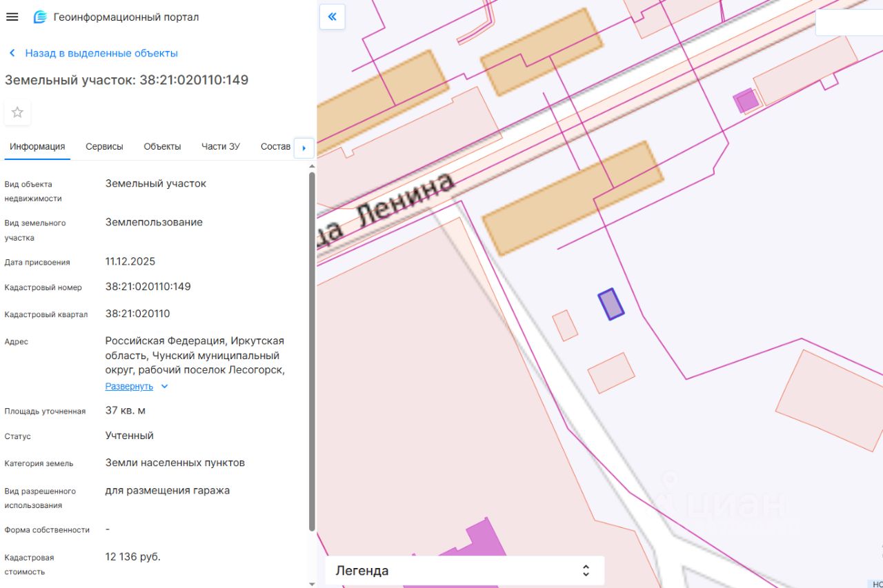Click cadastral number value 38:21:020110:149
Screen dimensions: 883x588
click(x=148, y=287)
